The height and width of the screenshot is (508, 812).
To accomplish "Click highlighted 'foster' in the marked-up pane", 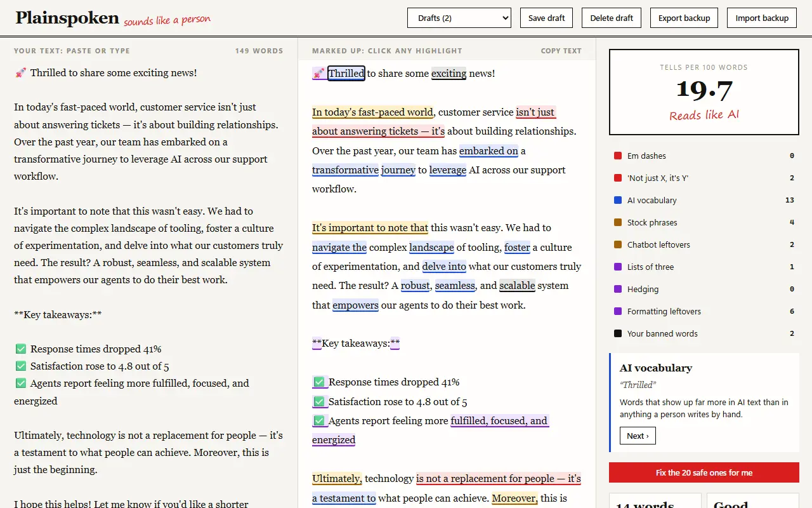I will tap(517, 248).
